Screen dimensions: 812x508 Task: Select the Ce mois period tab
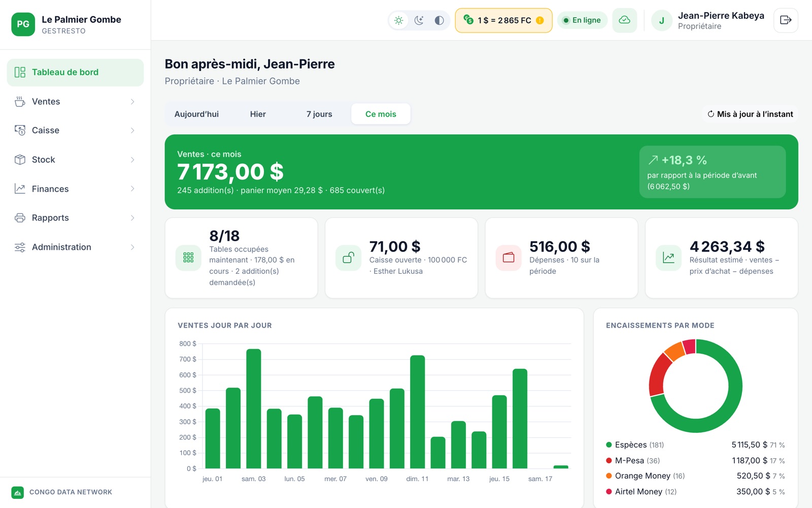(381, 114)
